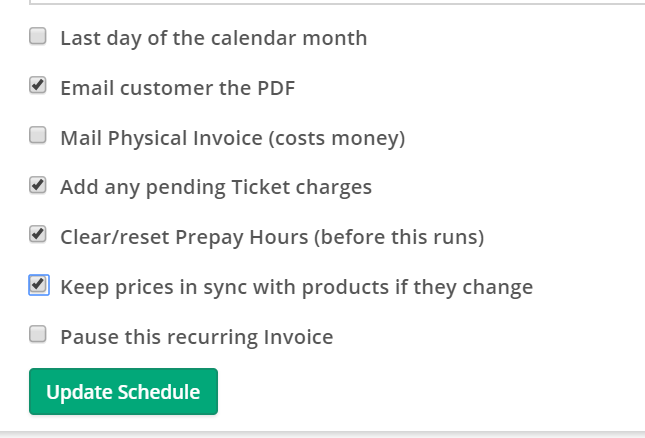This screenshot has width=645, height=438.
Task: Check the Pause this recurring Invoice checkbox
Action: [38, 335]
